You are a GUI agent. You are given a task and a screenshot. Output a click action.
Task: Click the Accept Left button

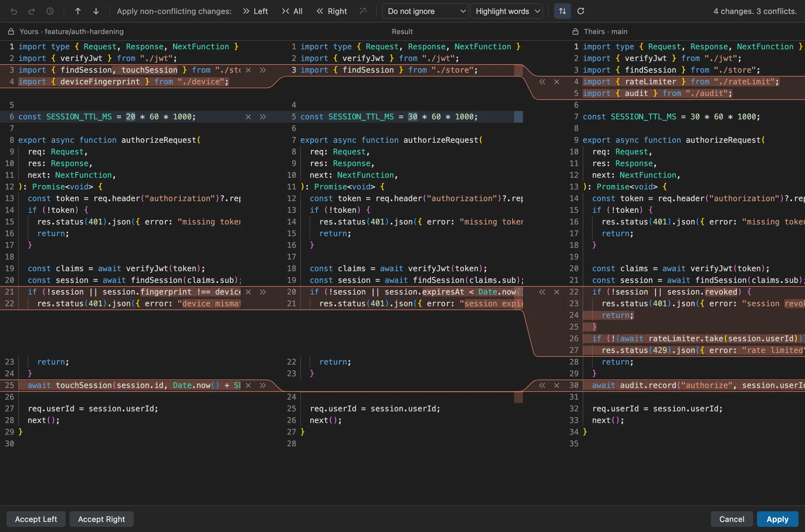[36, 519]
